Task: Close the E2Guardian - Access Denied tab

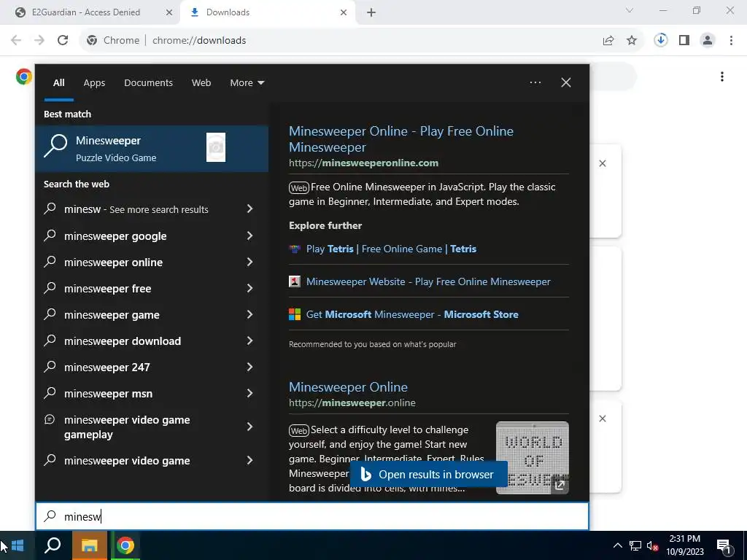Action: (169, 12)
